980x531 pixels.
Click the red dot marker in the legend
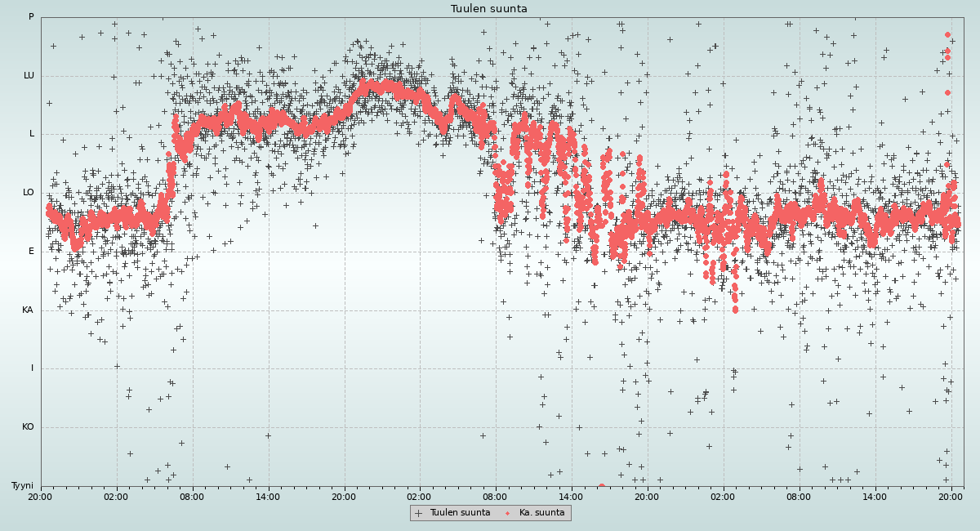click(x=507, y=513)
